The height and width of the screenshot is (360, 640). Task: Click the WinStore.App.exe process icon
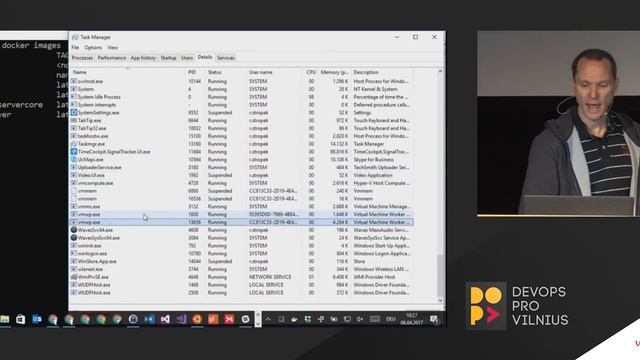pyautogui.click(x=74, y=261)
